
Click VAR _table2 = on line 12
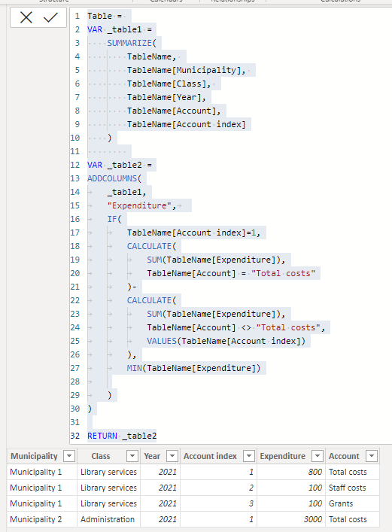(120, 165)
